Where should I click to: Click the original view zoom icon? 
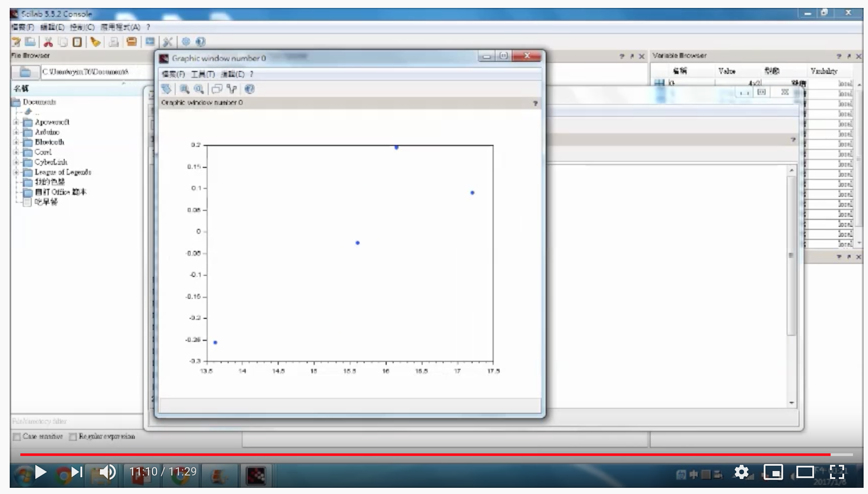tap(199, 89)
